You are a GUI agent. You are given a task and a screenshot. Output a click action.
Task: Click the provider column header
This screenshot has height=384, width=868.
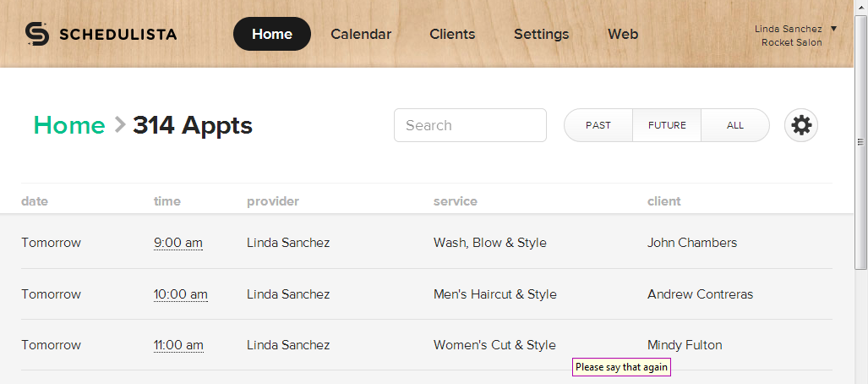tap(273, 201)
